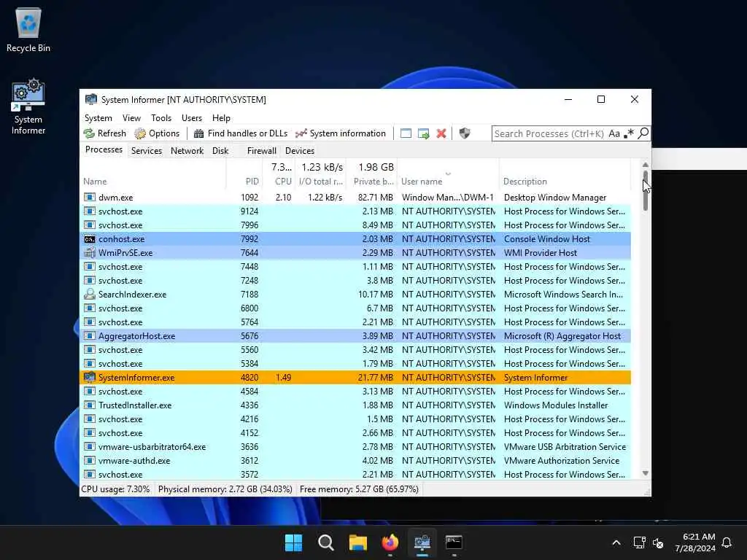Select the System Informer desktop shortcut
Viewport: 747px width, 560px height.
coord(28,107)
